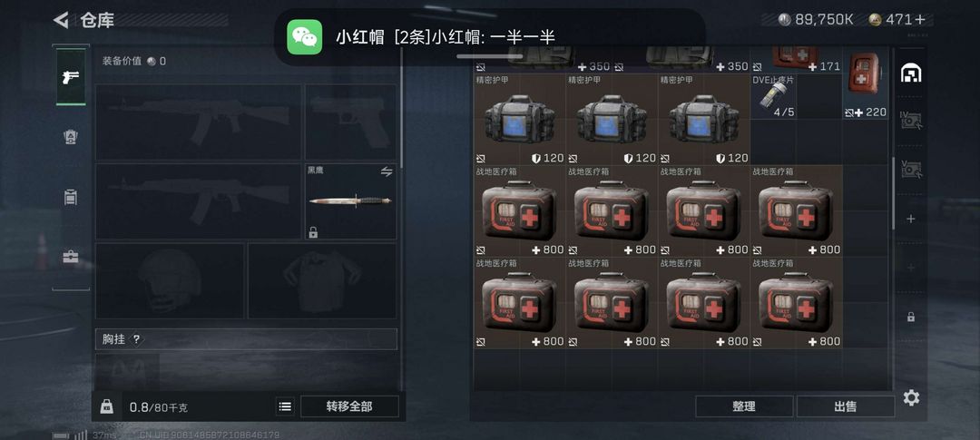This screenshot has height=440, width=980.
Task: Open the settings gear icon
Action: click(911, 397)
